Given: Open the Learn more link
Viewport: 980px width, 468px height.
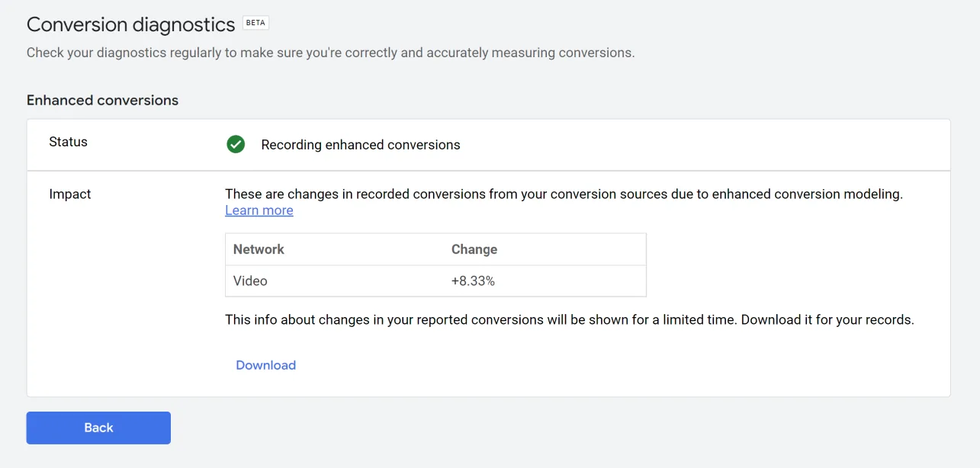Looking at the screenshot, I should click(x=259, y=210).
